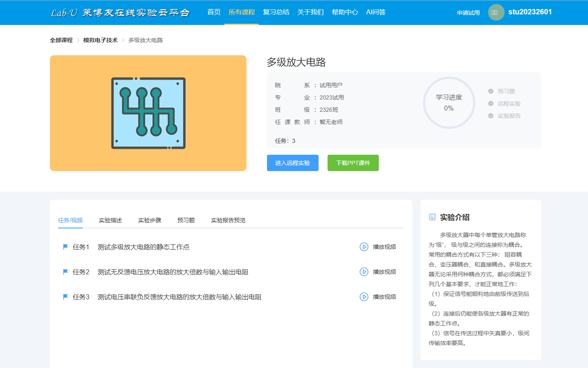Go to 全部课程 in the breadcrumb
The image size is (588, 368).
point(61,40)
